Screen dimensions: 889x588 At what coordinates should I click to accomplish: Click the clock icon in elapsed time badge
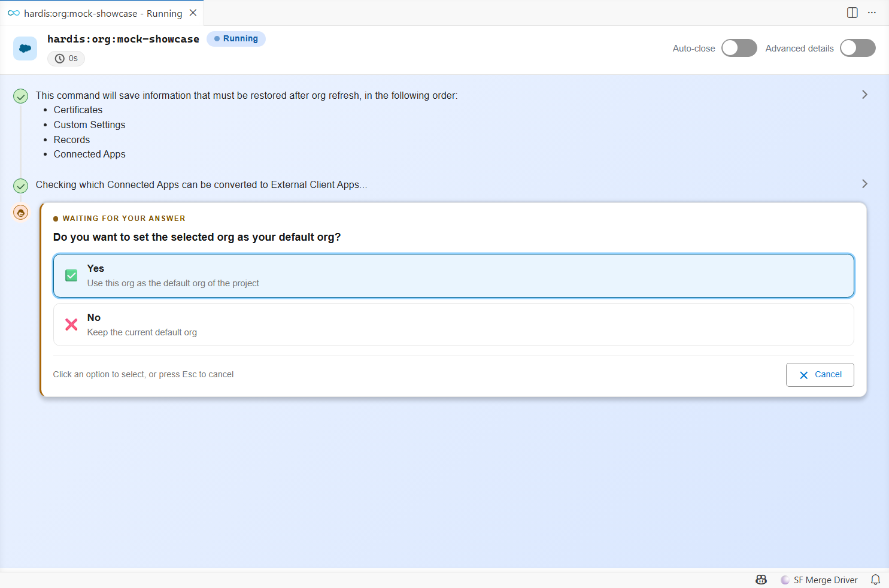pyautogui.click(x=60, y=59)
